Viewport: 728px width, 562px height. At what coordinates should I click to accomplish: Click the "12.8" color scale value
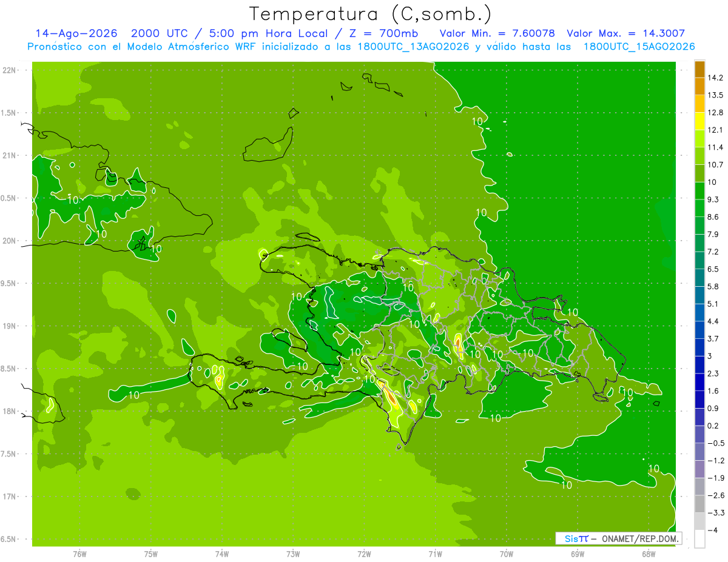[x=715, y=113]
